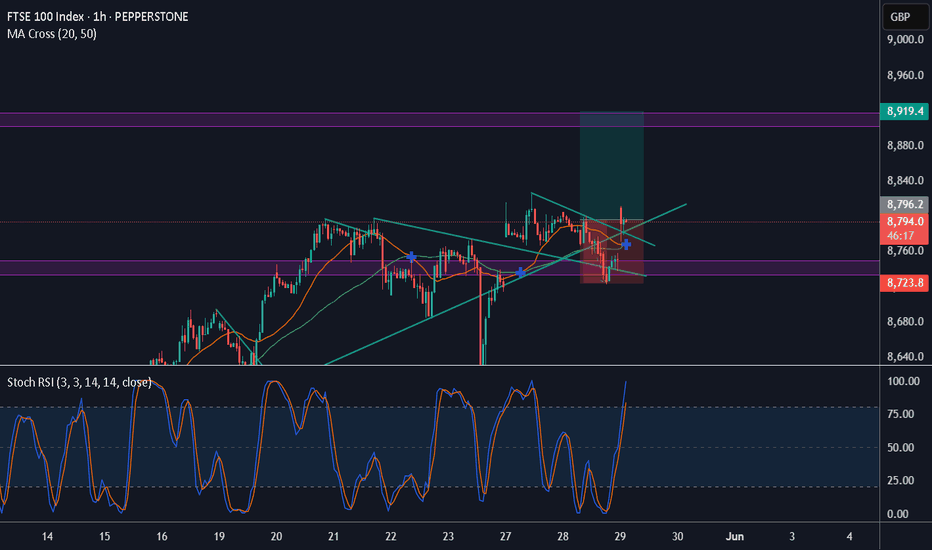The height and width of the screenshot is (550, 932).
Task: Click date 20 on the time axis
Action: coord(276,536)
